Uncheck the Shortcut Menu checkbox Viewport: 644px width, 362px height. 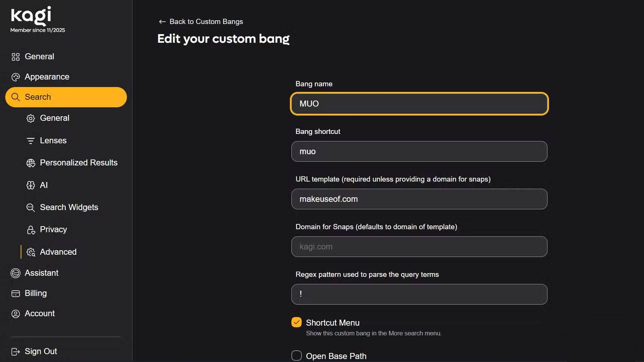coord(296,321)
